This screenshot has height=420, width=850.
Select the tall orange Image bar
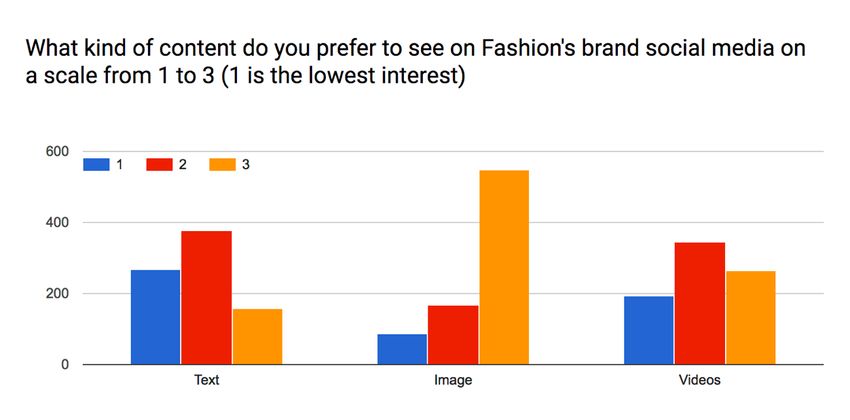pyautogui.click(x=504, y=267)
